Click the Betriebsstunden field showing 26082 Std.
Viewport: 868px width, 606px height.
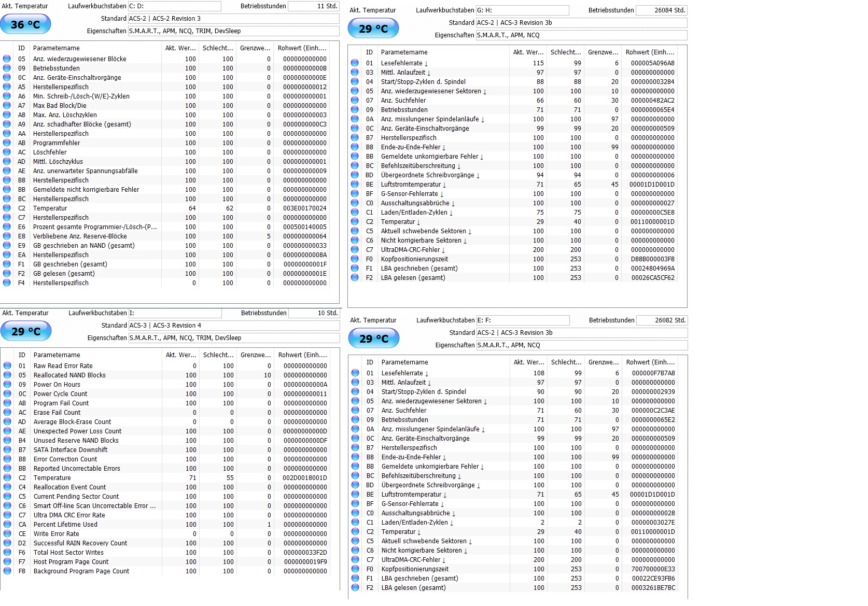pyautogui.click(x=662, y=320)
